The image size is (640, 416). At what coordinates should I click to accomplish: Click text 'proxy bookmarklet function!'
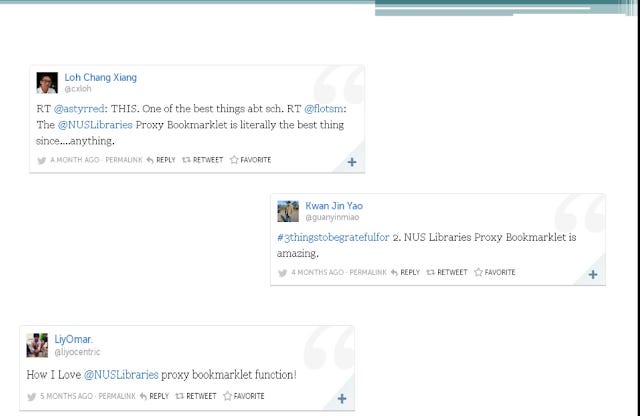tap(229, 375)
